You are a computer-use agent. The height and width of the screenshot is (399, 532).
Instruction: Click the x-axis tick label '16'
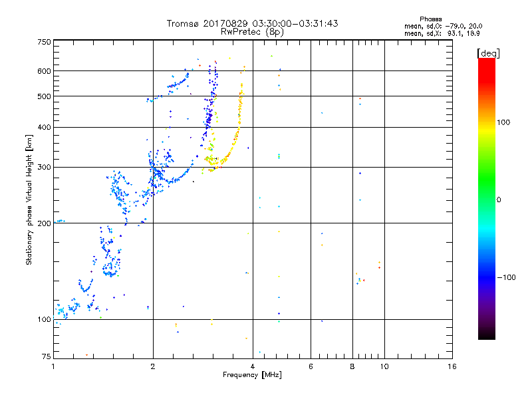click(452, 366)
